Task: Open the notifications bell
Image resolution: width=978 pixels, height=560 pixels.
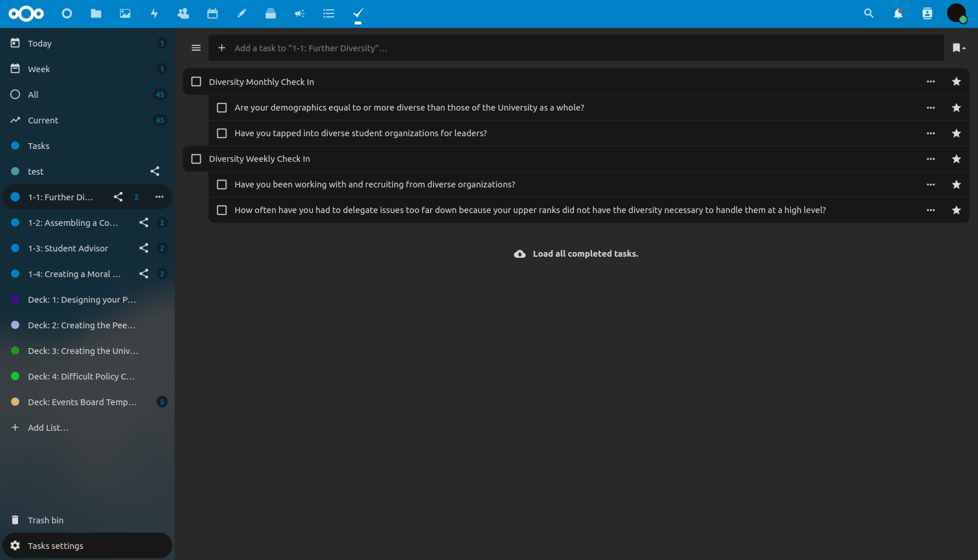Action: point(897,13)
